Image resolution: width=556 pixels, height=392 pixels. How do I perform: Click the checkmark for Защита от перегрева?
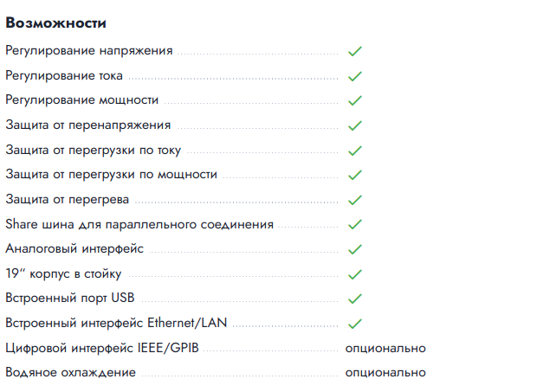point(355,200)
